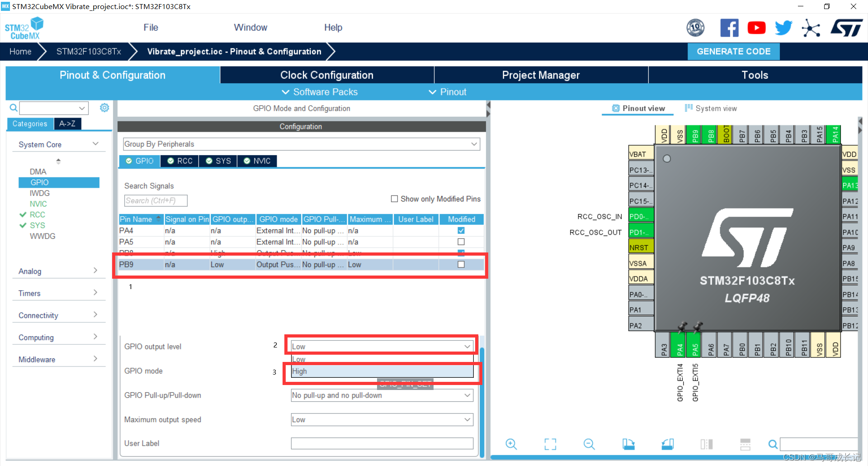Click the STM32F103C8Tx breadcrumb
868x466 pixels.
tap(89, 52)
